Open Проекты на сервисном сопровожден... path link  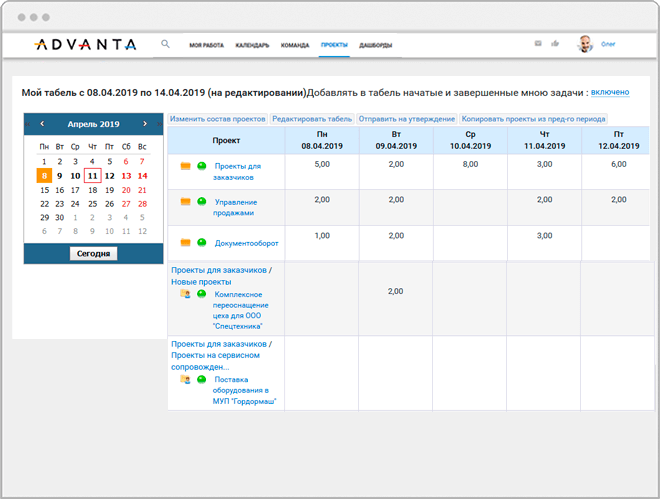[x=215, y=361]
